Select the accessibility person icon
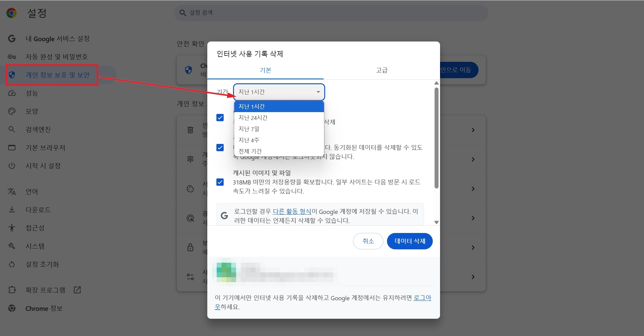This screenshot has width=644, height=336. [x=12, y=228]
